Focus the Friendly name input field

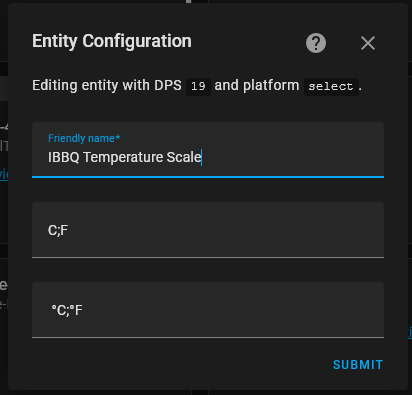(x=208, y=150)
